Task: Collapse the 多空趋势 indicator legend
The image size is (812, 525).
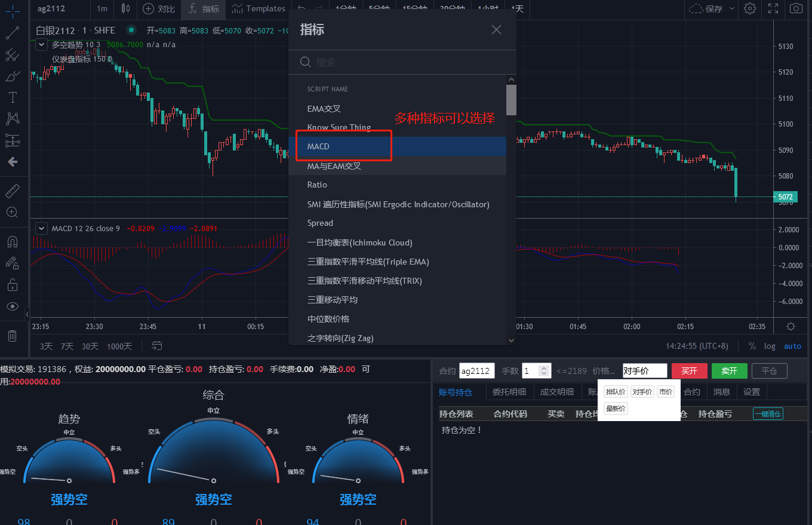Action: point(41,44)
